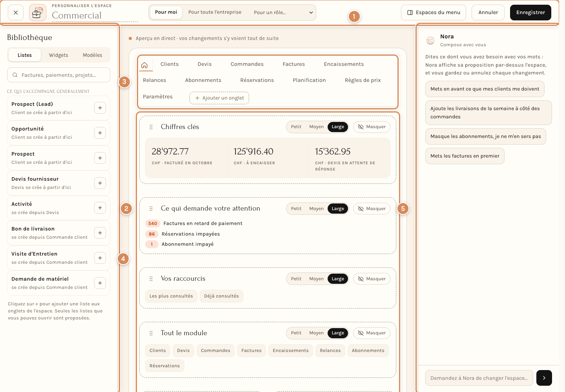This screenshot has width=565, height=392.
Task: Grab the Chiffres clés drag handle
Action: 151,127
